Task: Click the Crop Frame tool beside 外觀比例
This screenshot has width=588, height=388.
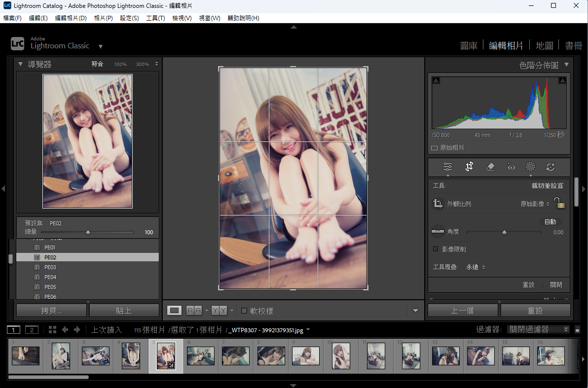Action: [x=438, y=204]
